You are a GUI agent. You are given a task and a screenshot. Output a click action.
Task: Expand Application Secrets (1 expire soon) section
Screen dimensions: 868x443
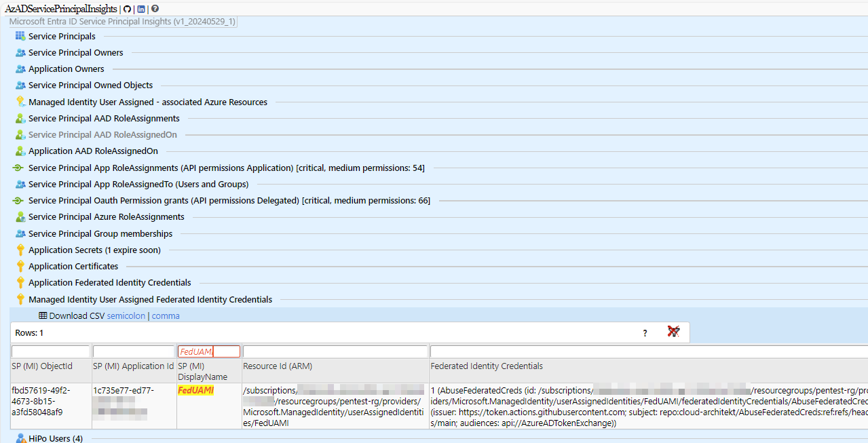point(94,250)
